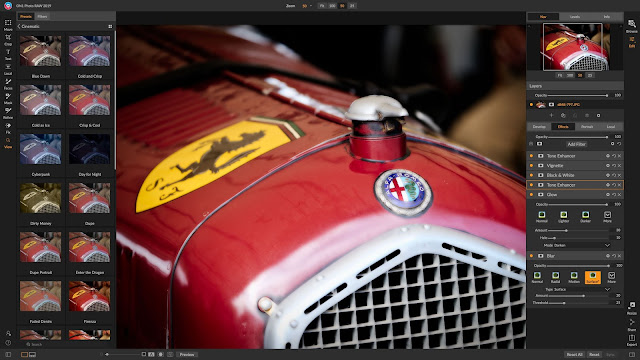Viewport: 640px width, 360px height.
Task: Open Blur filter blending options
Action: (608, 256)
